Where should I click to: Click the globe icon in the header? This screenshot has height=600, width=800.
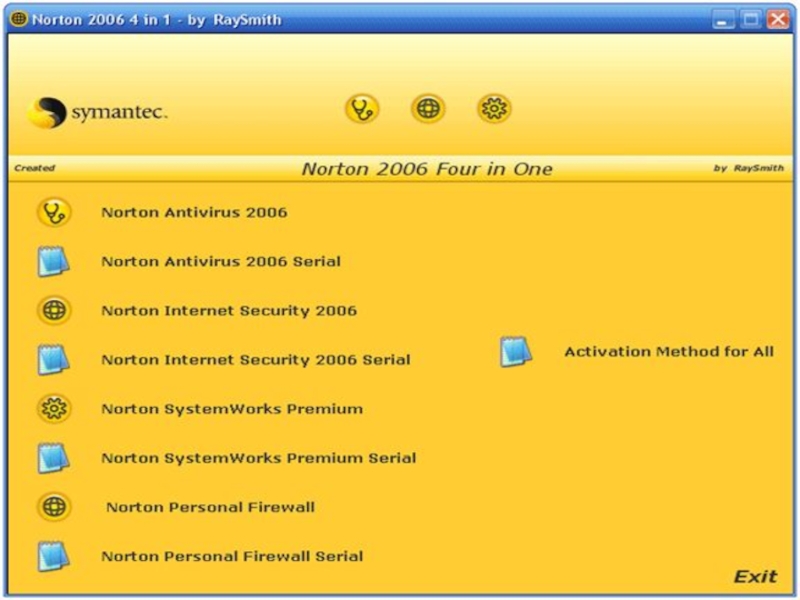pyautogui.click(x=428, y=109)
